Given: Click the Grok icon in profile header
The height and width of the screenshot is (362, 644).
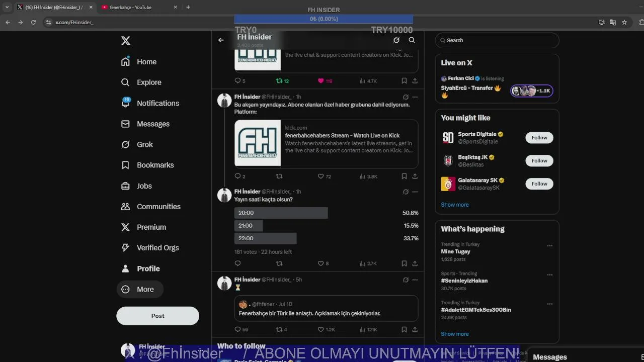Looking at the screenshot, I should click(396, 40).
